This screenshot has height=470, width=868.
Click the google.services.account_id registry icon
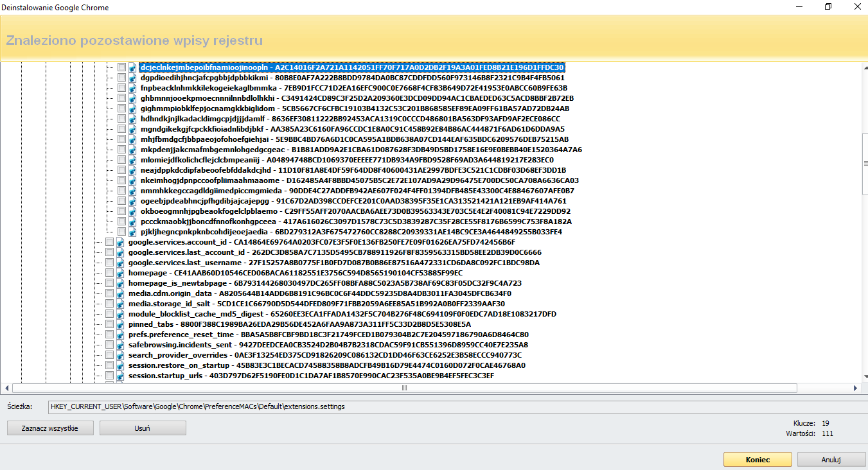click(120, 242)
